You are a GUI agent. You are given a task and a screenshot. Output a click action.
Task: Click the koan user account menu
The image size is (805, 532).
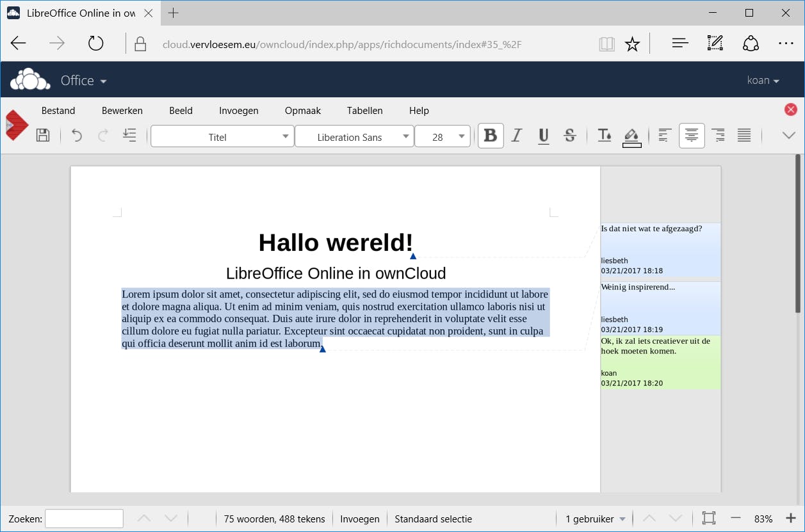pos(763,81)
